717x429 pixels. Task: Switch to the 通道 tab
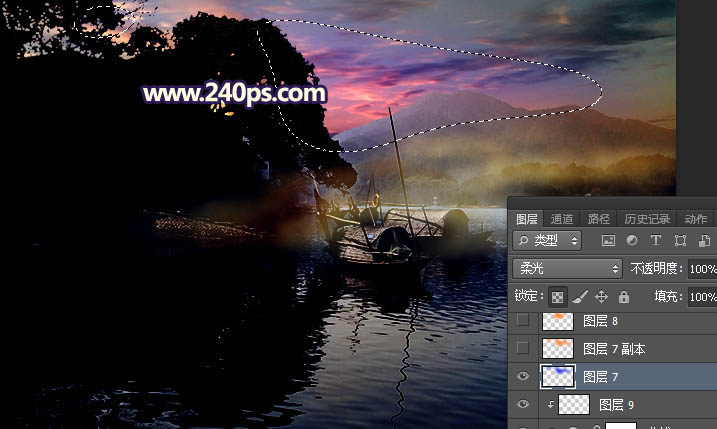562,219
